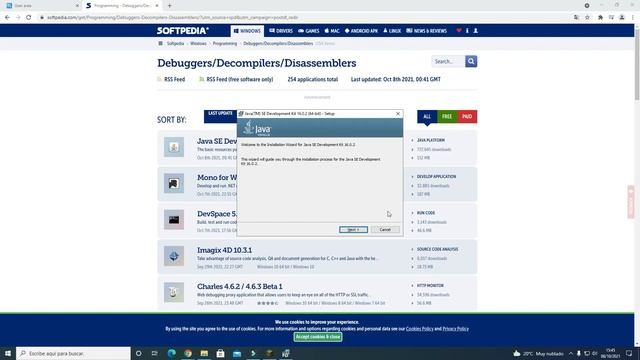
Task: Click Cancel in Java setup wizard
Action: [385, 230]
